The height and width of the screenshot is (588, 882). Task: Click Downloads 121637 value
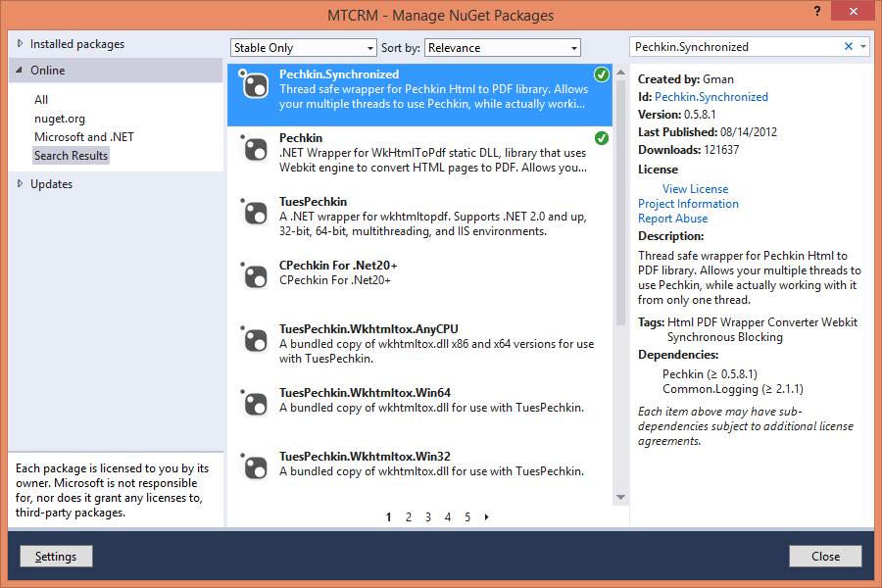point(721,150)
